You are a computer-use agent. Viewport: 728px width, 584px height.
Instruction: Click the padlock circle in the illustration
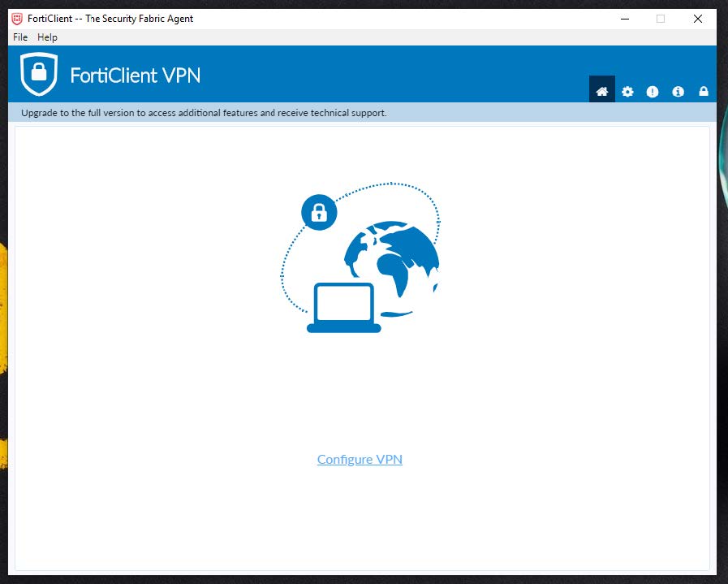point(319,213)
